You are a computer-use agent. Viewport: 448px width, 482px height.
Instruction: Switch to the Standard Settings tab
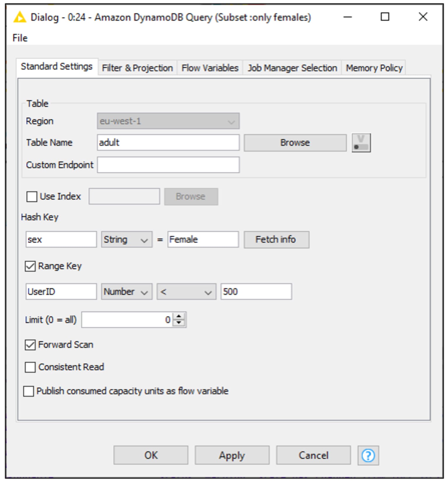click(57, 67)
